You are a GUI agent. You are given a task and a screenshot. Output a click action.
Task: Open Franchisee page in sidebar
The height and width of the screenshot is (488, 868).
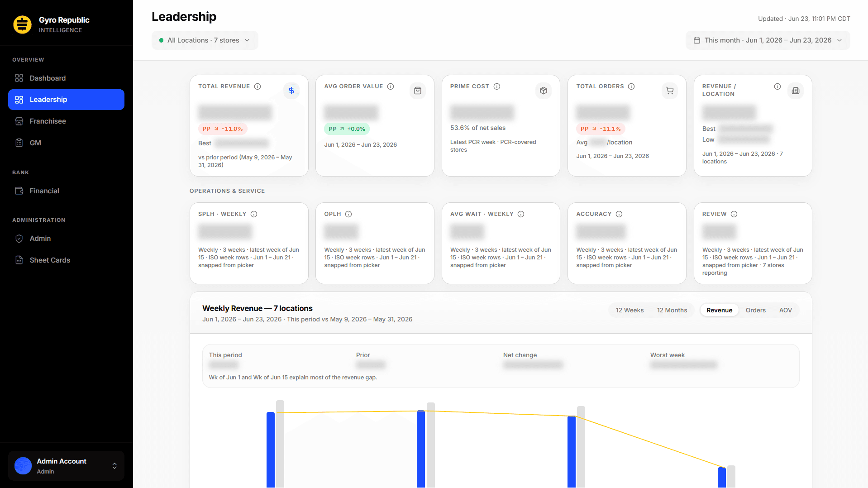pyautogui.click(x=66, y=121)
